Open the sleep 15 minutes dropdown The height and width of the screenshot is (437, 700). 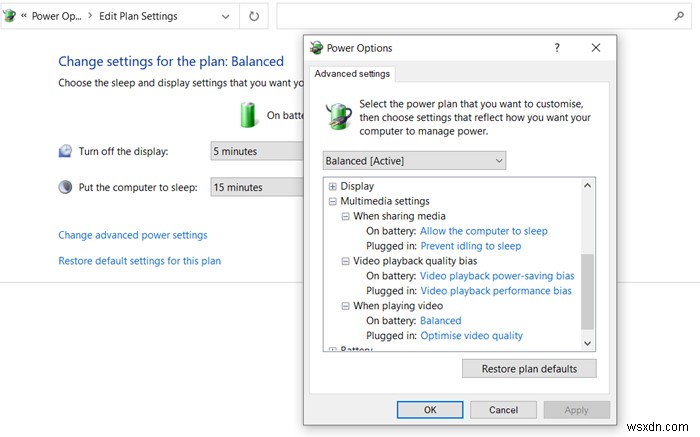point(257,187)
